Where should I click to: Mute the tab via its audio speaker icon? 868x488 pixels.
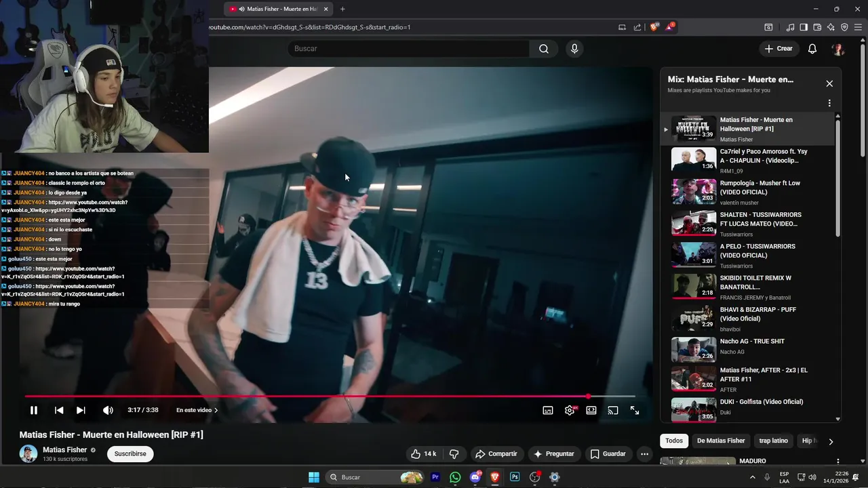pyautogui.click(x=242, y=9)
